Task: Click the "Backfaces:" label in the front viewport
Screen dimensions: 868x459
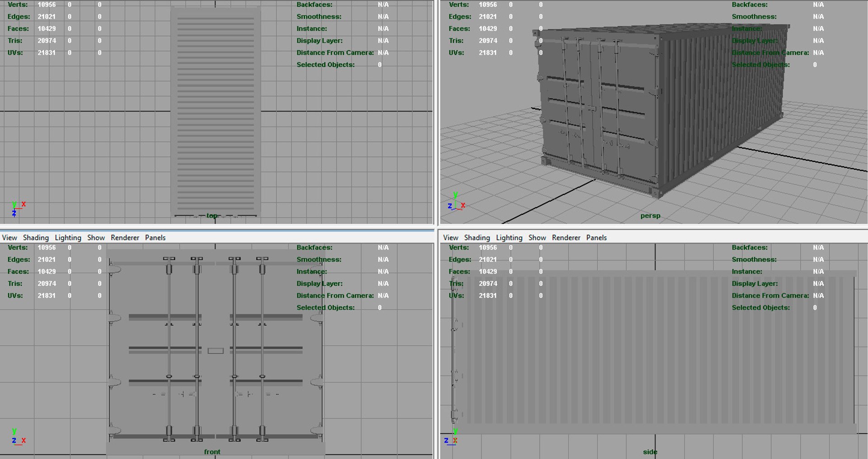Action: tap(315, 247)
